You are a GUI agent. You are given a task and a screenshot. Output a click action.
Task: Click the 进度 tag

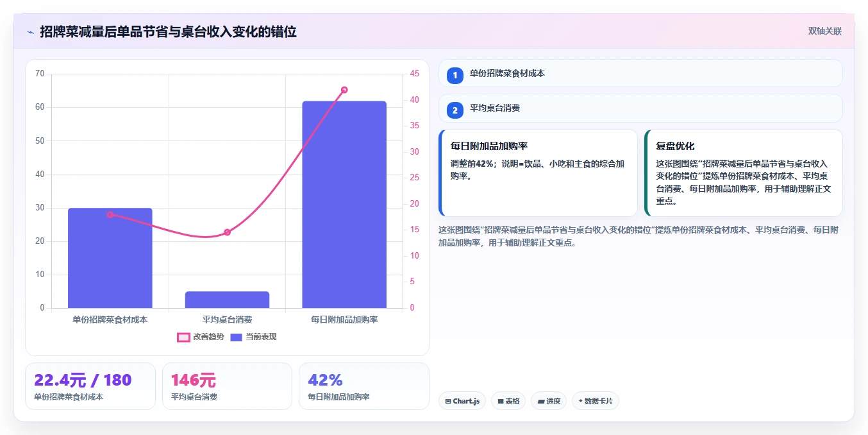click(x=549, y=401)
